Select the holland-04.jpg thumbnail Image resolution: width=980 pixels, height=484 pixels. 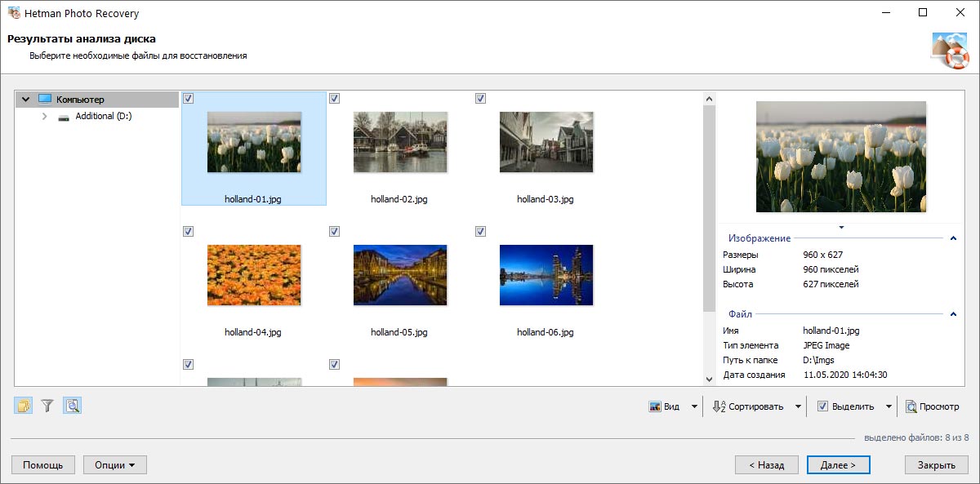click(x=254, y=275)
